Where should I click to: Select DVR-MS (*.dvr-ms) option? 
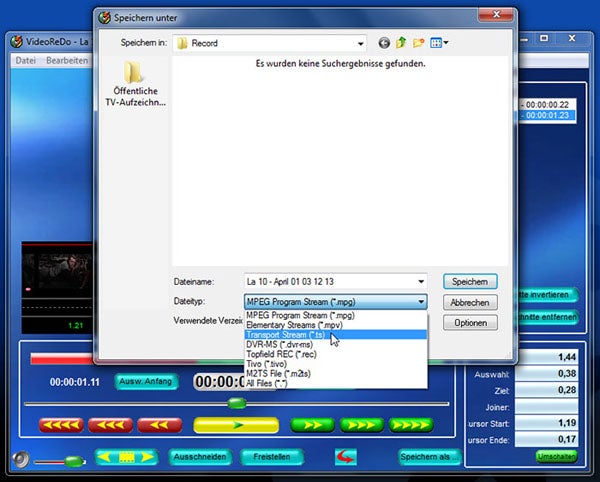click(x=336, y=344)
